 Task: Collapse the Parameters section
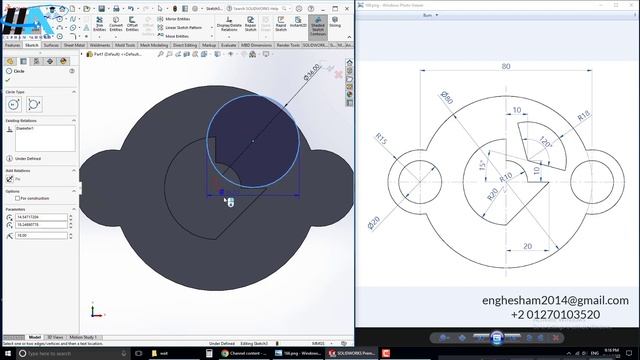[x=74, y=209]
